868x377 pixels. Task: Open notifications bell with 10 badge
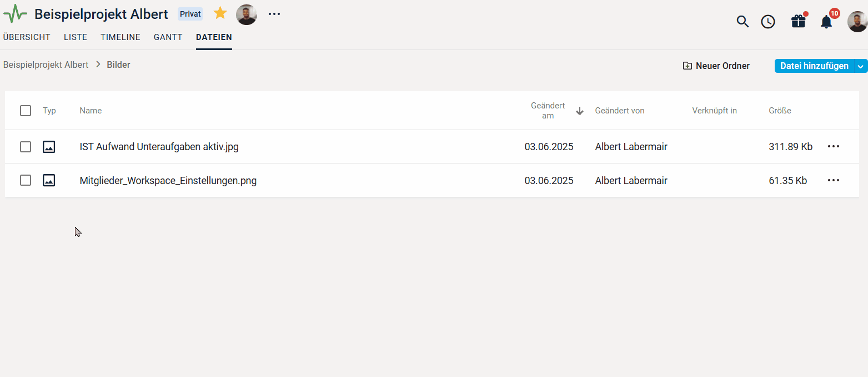click(x=827, y=21)
